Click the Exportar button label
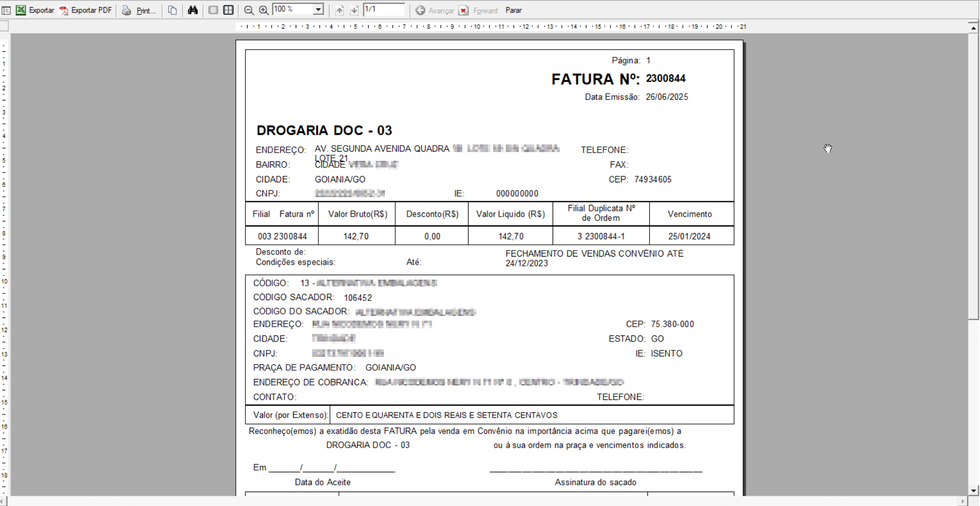 click(42, 10)
